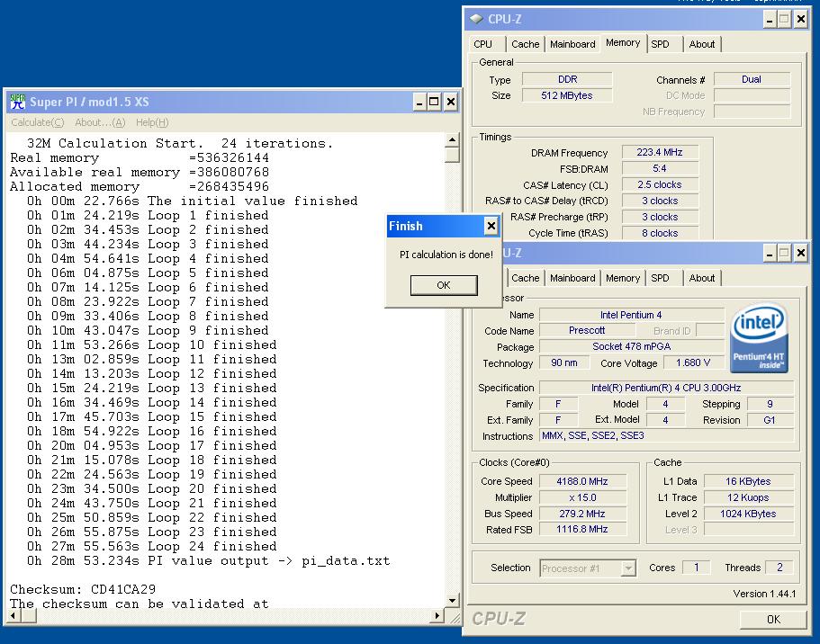Click the Core Speed value 4188.0 MHz
Viewport: 820px width, 644px height.
click(582, 481)
